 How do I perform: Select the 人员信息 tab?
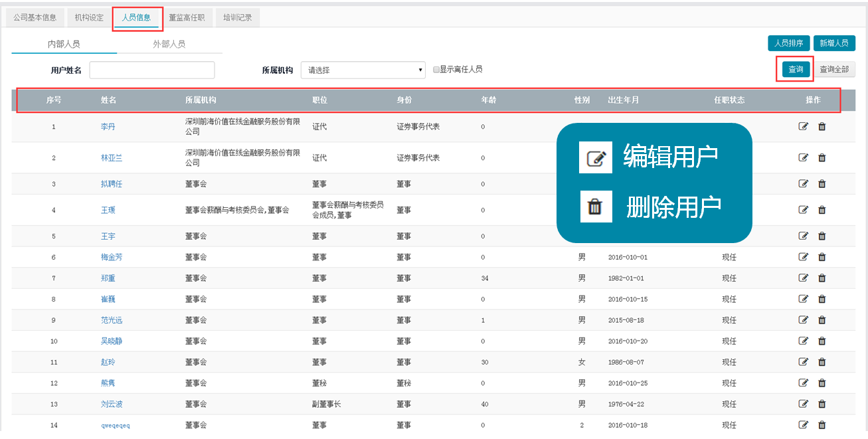tap(137, 18)
